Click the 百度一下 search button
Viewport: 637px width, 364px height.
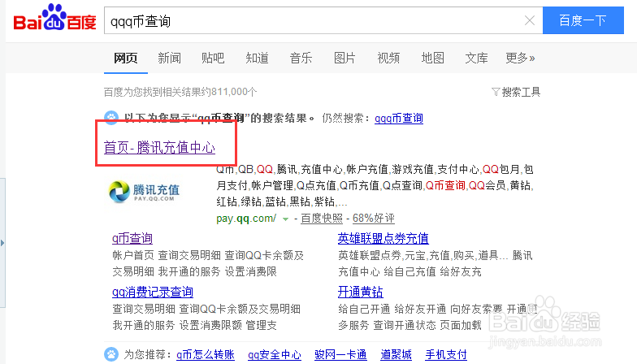tap(583, 20)
